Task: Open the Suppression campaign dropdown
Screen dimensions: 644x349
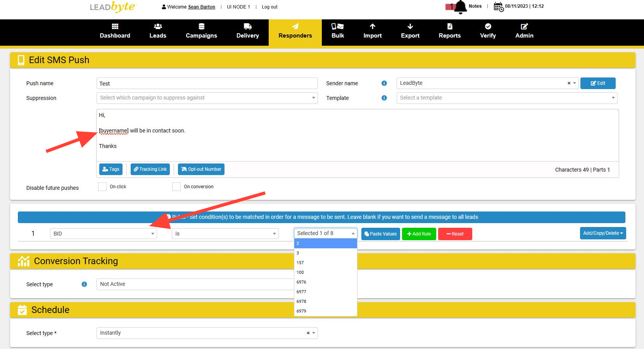Action: (x=207, y=98)
